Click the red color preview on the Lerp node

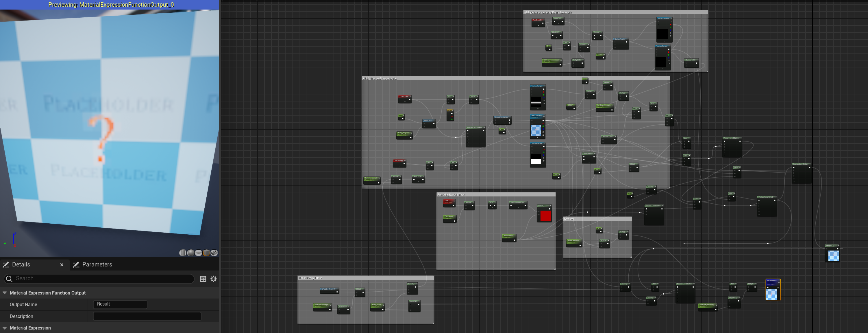[x=546, y=216]
